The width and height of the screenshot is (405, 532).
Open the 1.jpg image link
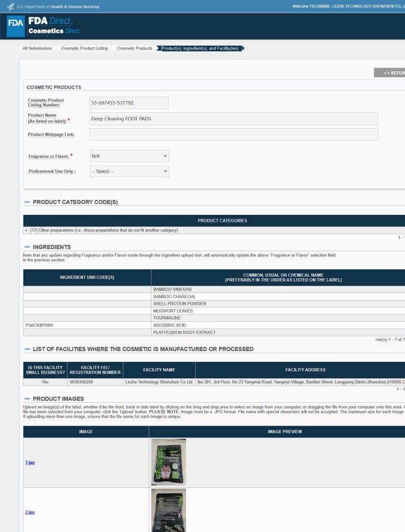coord(30,462)
